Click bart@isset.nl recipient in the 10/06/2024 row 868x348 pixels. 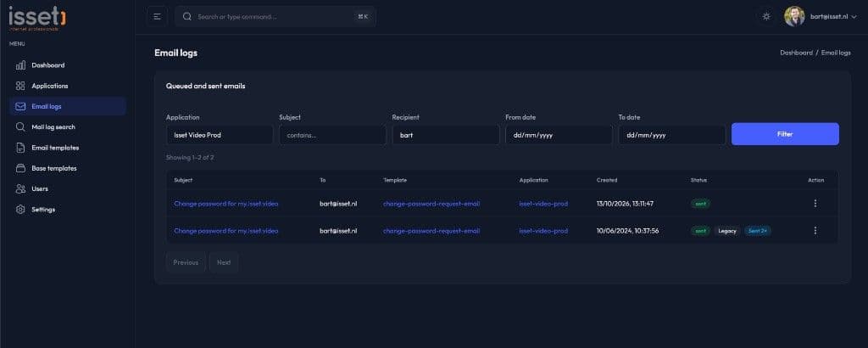338,231
